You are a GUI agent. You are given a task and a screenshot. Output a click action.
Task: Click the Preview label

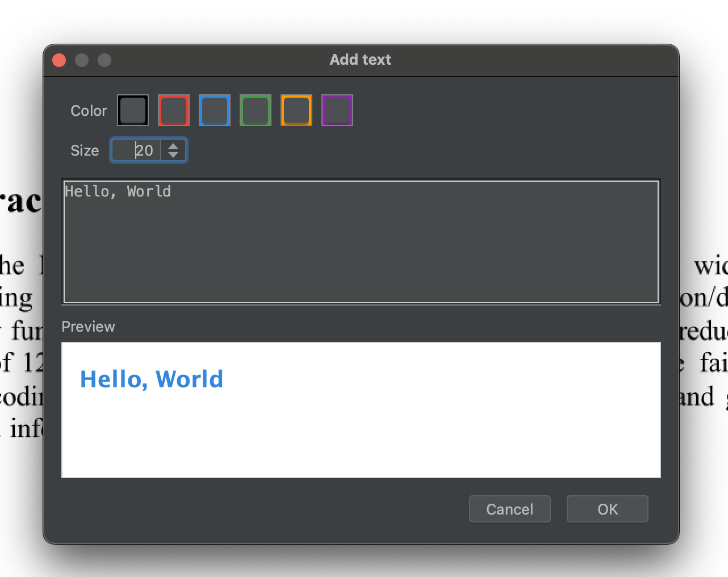click(x=88, y=327)
